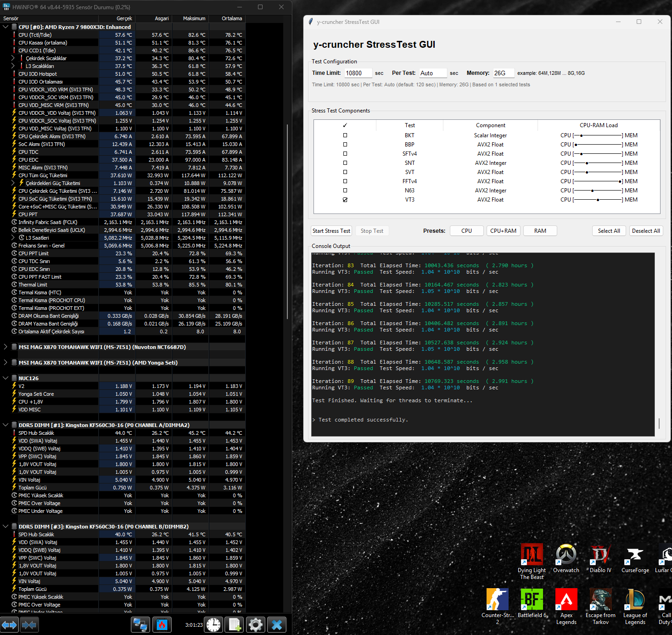Open HWiNFO sensor settings gear icon
This screenshot has width=672, height=635.
pos(256,625)
